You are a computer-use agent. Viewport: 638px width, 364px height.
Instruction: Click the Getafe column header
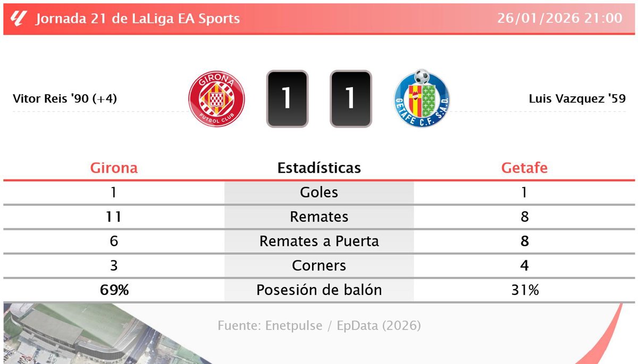[x=524, y=168]
